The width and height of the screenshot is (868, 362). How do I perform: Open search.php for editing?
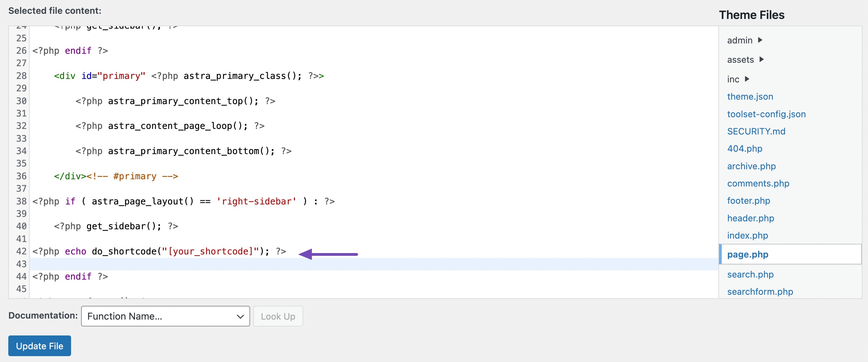750,274
